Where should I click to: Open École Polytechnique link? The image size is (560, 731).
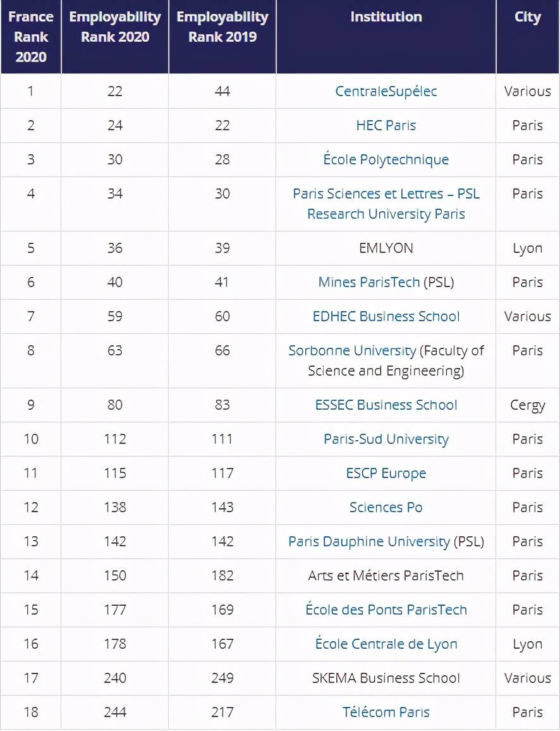pos(386,159)
